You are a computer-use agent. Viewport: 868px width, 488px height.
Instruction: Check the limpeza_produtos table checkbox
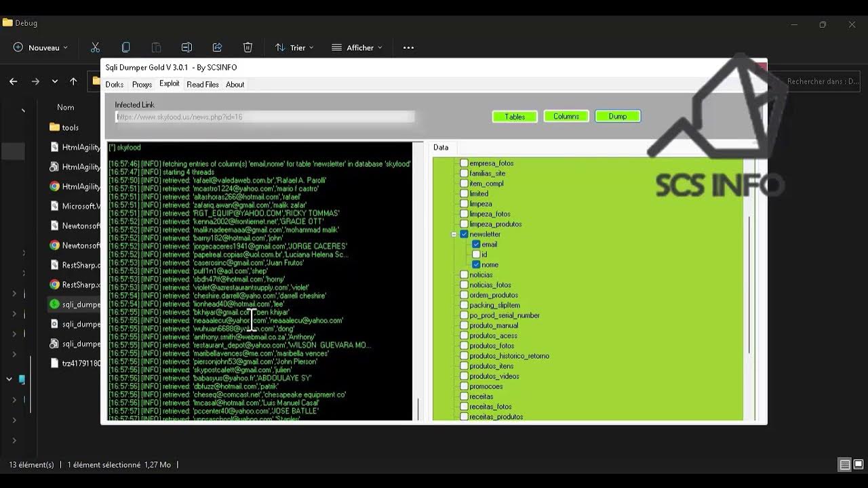(464, 224)
